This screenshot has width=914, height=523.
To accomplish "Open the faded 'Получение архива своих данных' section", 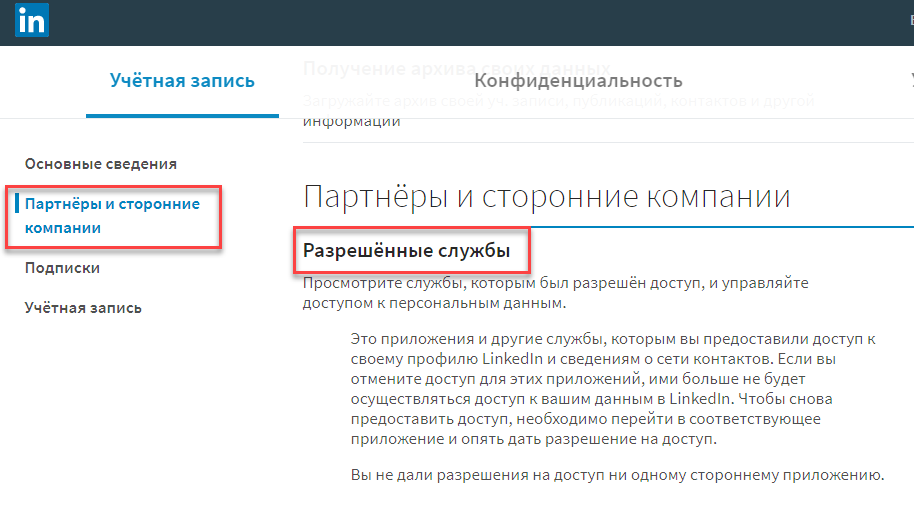I will (456, 69).
